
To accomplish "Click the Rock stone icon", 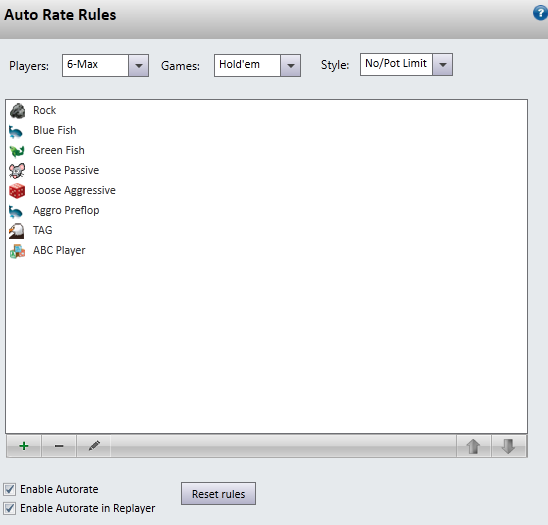I will pos(17,111).
